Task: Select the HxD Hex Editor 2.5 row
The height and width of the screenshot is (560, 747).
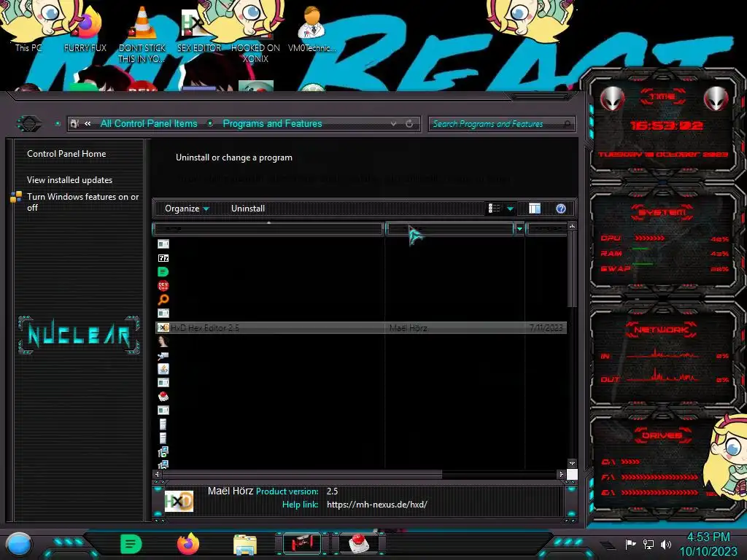Action: pyautogui.click(x=361, y=327)
